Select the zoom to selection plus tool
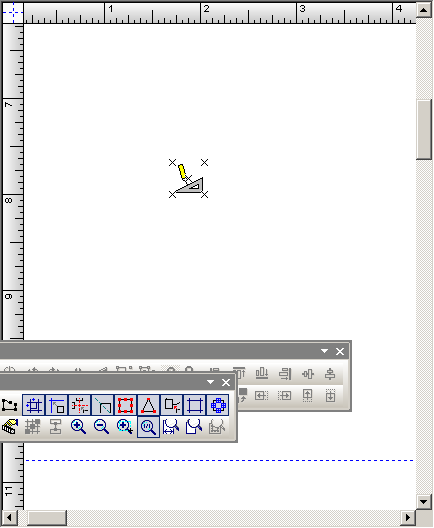The image size is (434, 528). pos(125,427)
